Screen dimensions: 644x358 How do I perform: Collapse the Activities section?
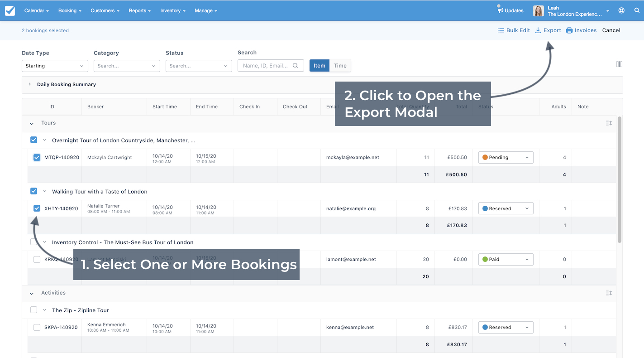[32, 293]
